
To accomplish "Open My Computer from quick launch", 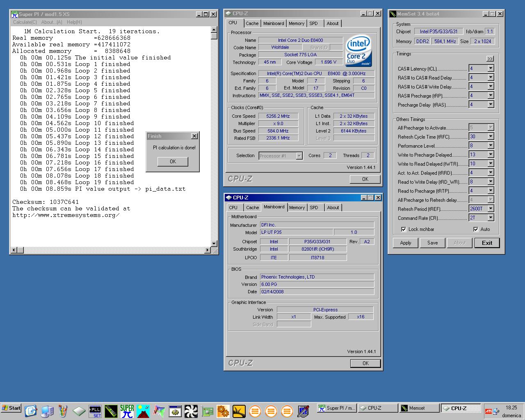I will (x=47, y=411).
